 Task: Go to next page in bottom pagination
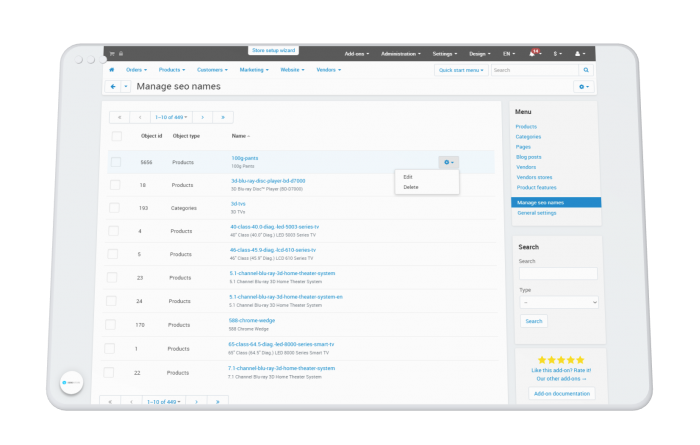[x=196, y=402]
